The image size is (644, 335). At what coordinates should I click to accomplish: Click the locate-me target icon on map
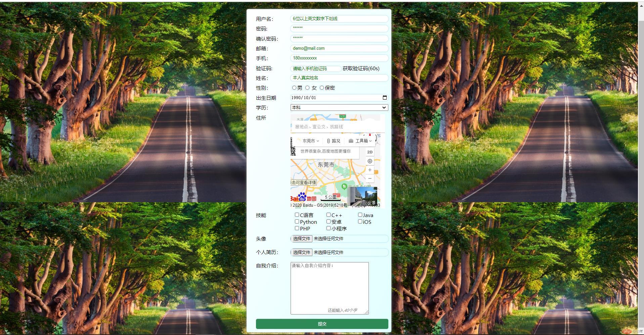[370, 161]
